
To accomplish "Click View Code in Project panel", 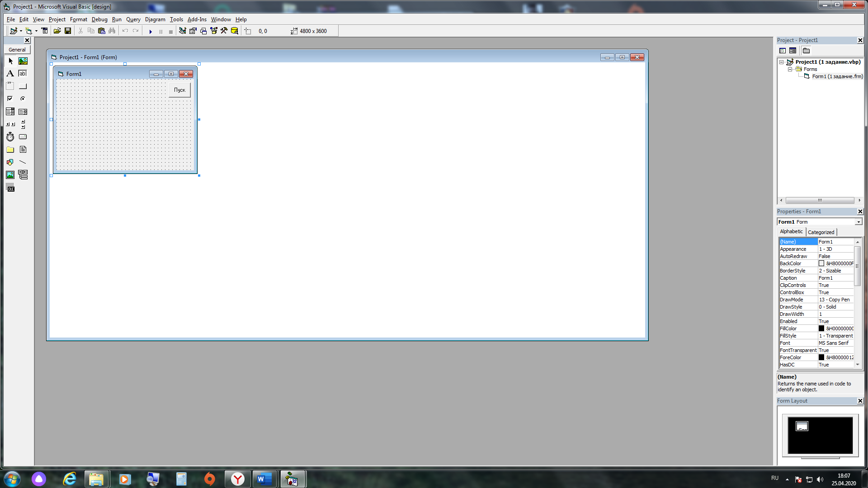I will pyautogui.click(x=783, y=51).
